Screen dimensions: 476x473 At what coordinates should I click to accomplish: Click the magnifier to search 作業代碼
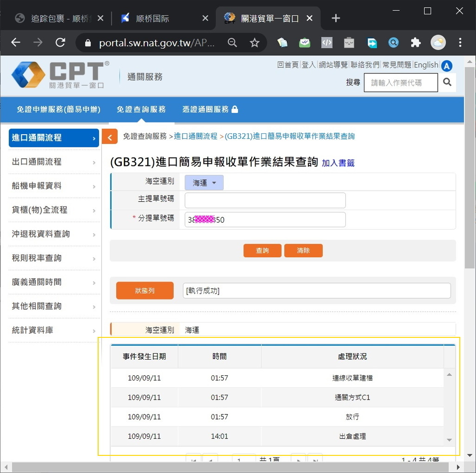(x=447, y=82)
